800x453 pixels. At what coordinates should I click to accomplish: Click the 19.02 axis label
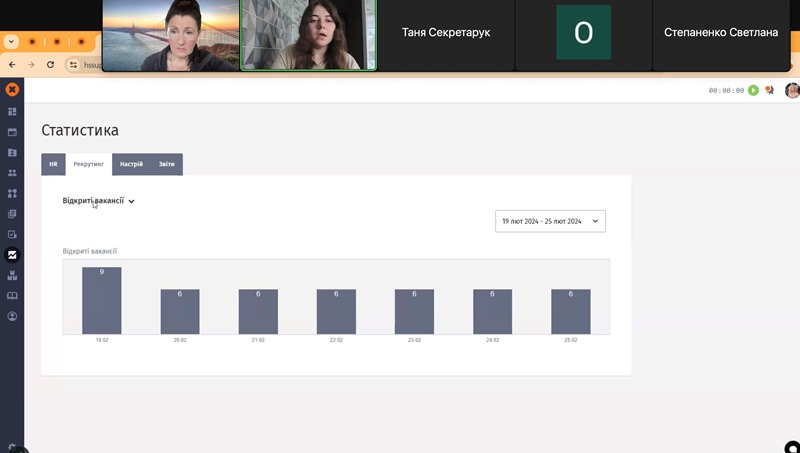[102, 340]
